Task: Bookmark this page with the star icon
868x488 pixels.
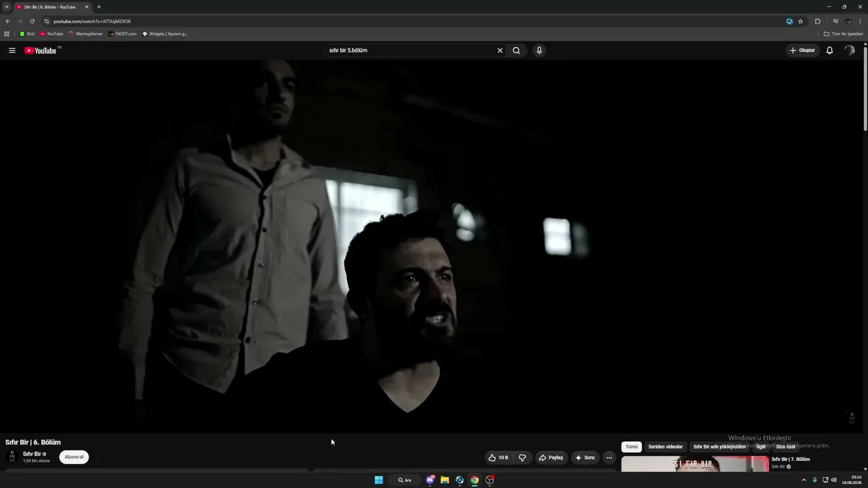Action: coord(800,21)
